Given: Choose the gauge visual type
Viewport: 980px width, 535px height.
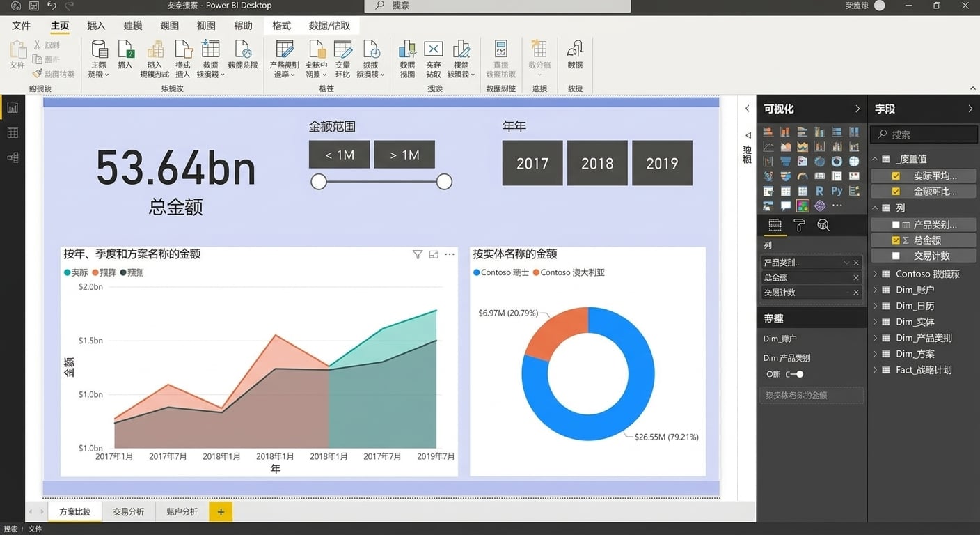Looking at the screenshot, I should 803,176.
